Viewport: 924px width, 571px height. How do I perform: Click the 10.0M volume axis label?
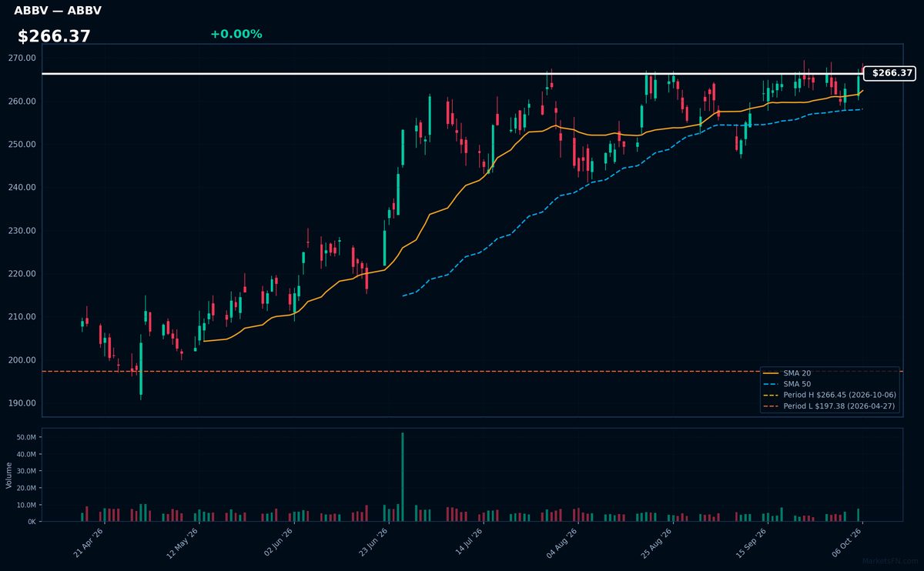click(x=25, y=505)
